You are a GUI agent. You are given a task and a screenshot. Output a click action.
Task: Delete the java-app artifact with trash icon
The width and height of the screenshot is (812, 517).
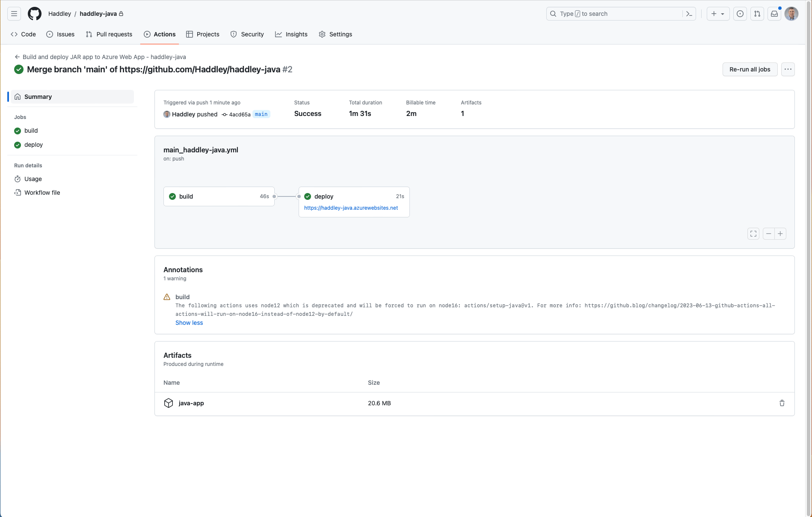[x=782, y=403]
